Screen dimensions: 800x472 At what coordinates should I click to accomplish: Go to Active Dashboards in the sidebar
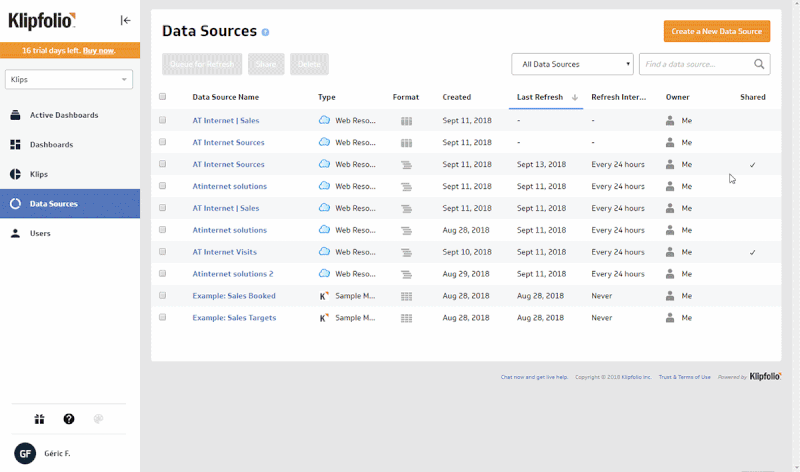[64, 115]
